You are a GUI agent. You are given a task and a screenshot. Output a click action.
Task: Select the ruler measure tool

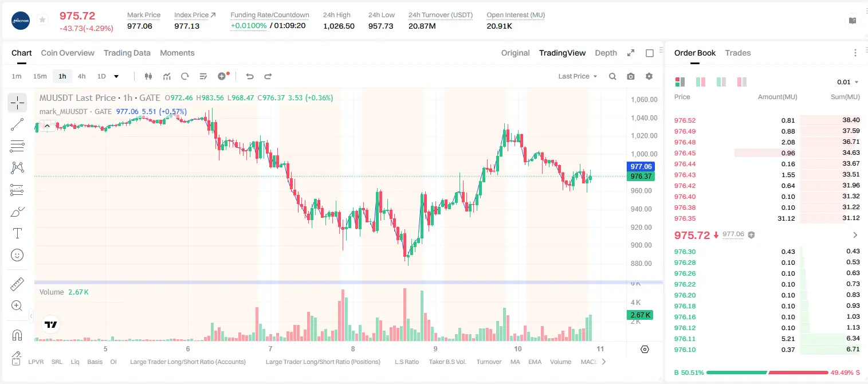17,284
